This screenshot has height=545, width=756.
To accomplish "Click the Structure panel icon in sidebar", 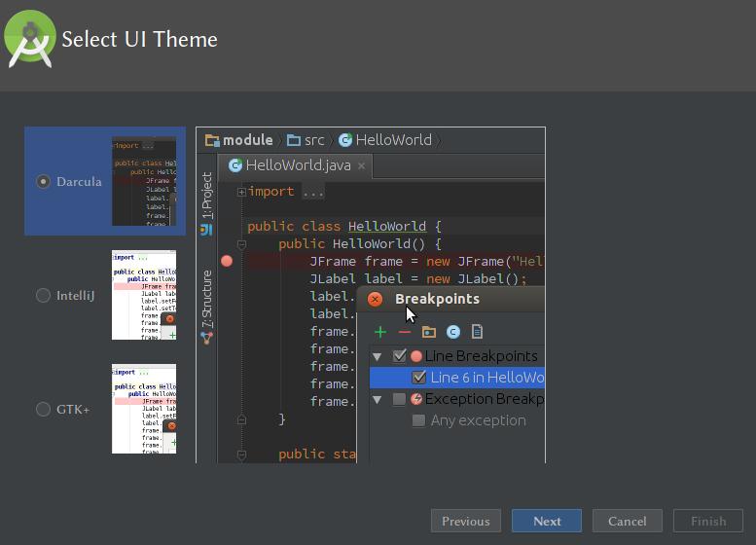I will (x=207, y=338).
